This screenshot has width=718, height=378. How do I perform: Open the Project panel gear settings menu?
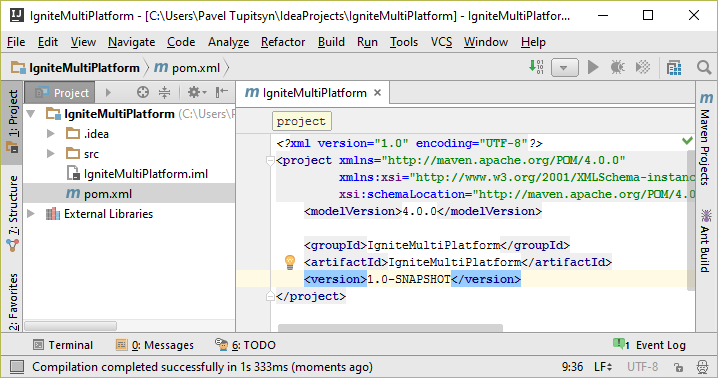click(197, 93)
